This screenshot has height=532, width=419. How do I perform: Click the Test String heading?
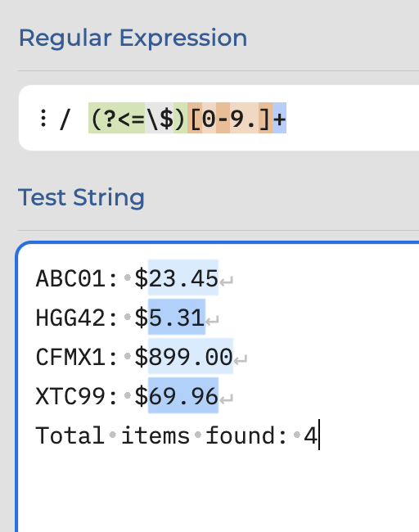coord(81,198)
